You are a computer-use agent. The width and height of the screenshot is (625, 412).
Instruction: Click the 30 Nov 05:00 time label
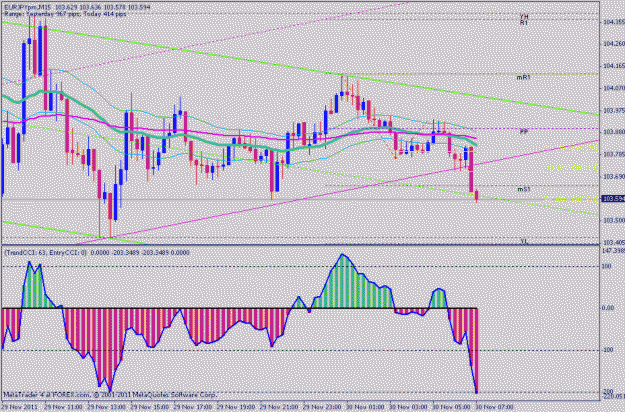tap(452, 408)
